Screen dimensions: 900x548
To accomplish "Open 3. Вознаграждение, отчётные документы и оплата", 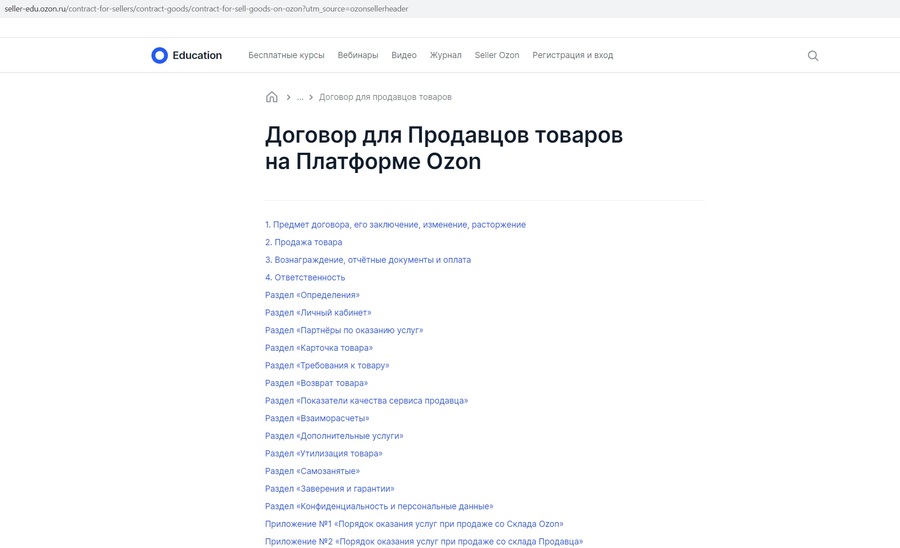I will point(367,260).
